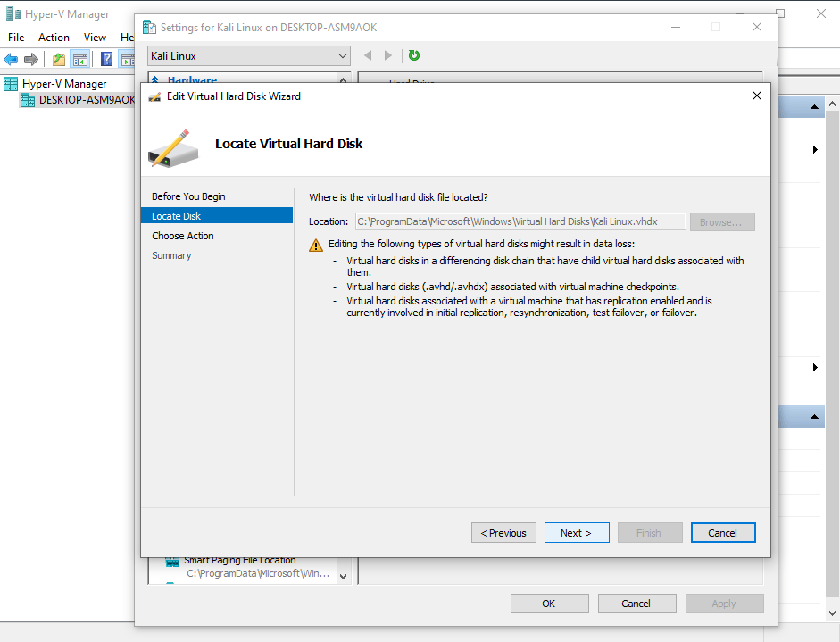840x642 pixels.
Task: Click Cancel in the Kali Linux Settings window
Action: tap(637, 604)
